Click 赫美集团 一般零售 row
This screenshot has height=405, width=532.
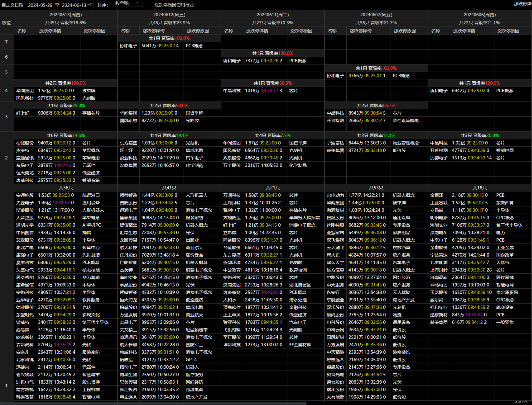[x=480, y=322]
